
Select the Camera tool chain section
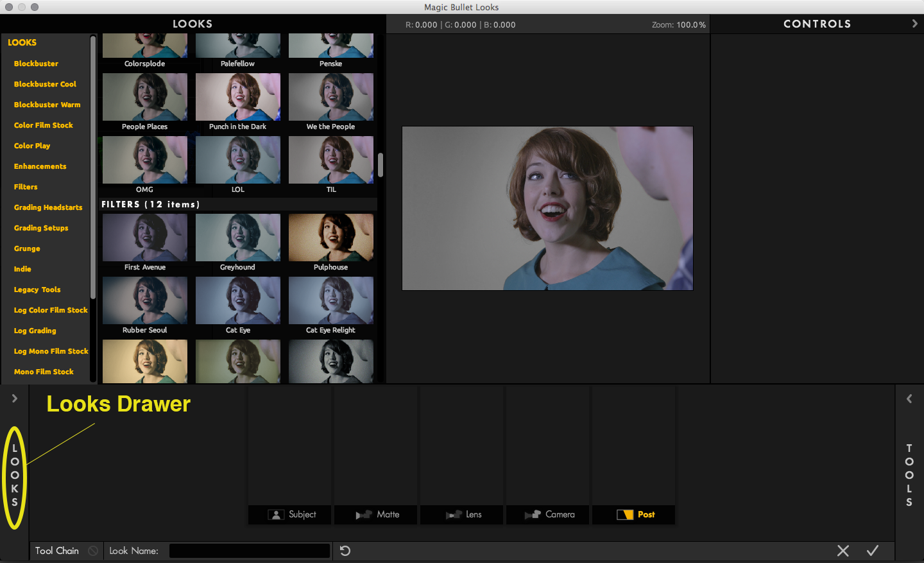(547, 515)
